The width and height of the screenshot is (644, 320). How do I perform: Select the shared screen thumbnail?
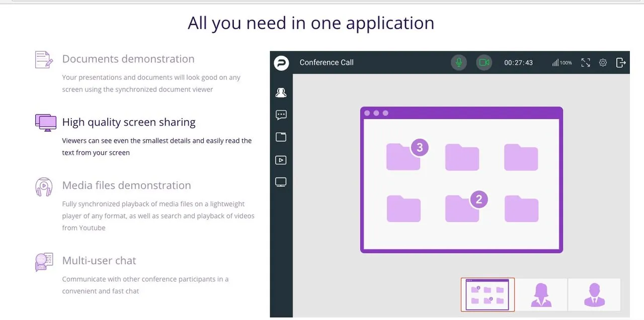[488, 294]
